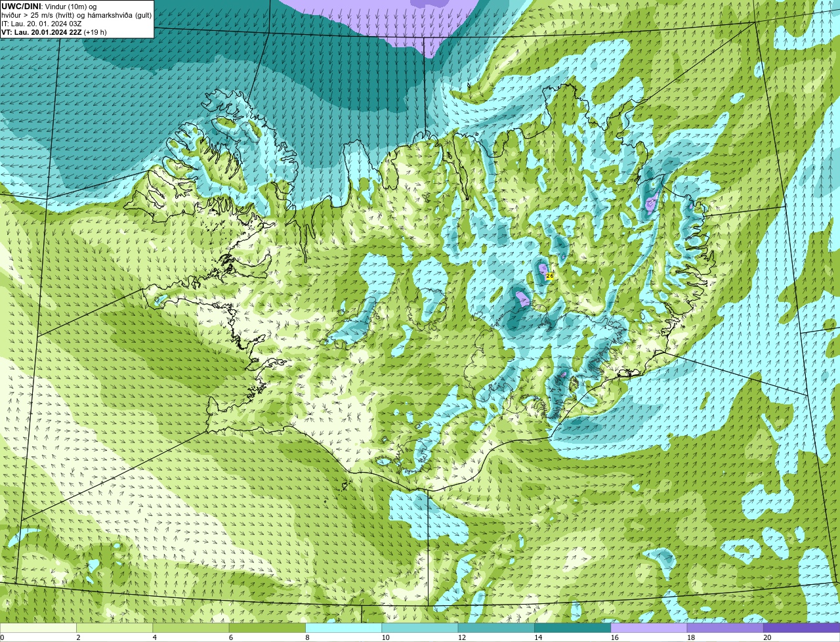840x642 pixels.
Task: Select the 16–18 m/s light purple swatch
Action: [649, 628]
